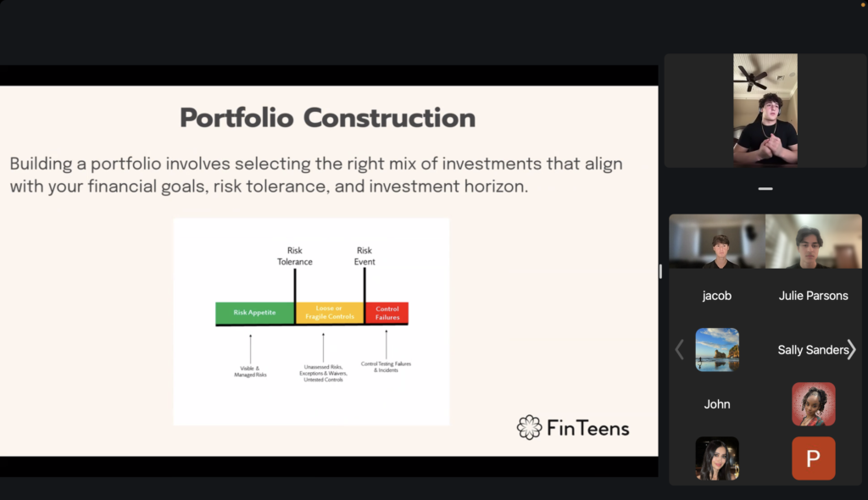Collapse the speaker view bar handle

(765, 189)
